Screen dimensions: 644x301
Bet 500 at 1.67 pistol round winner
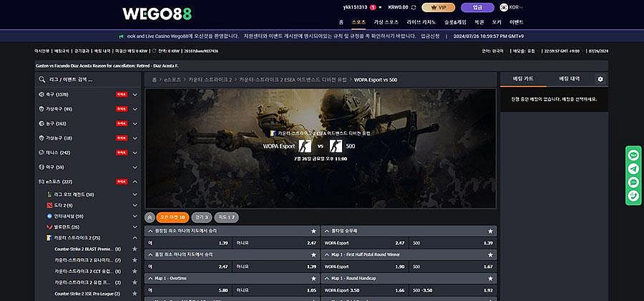[x=453, y=267]
